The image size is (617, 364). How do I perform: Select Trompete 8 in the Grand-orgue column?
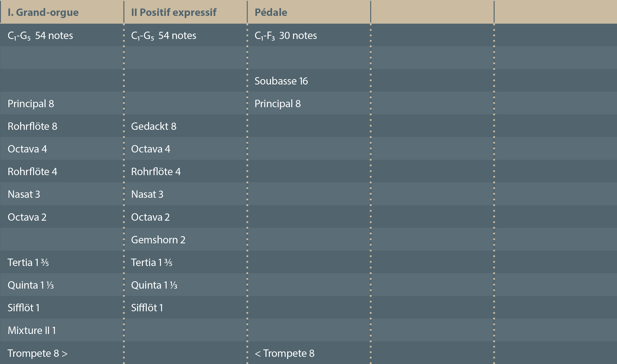click(37, 353)
